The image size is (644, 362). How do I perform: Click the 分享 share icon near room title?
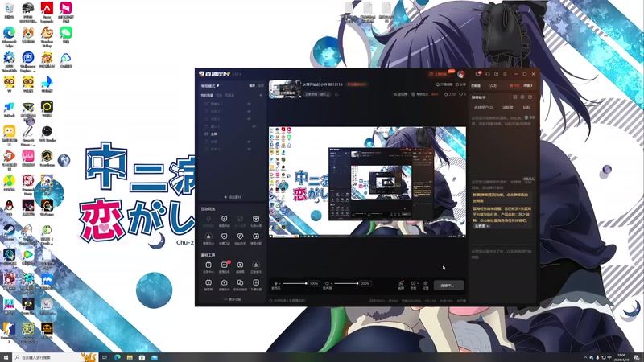coord(457,84)
